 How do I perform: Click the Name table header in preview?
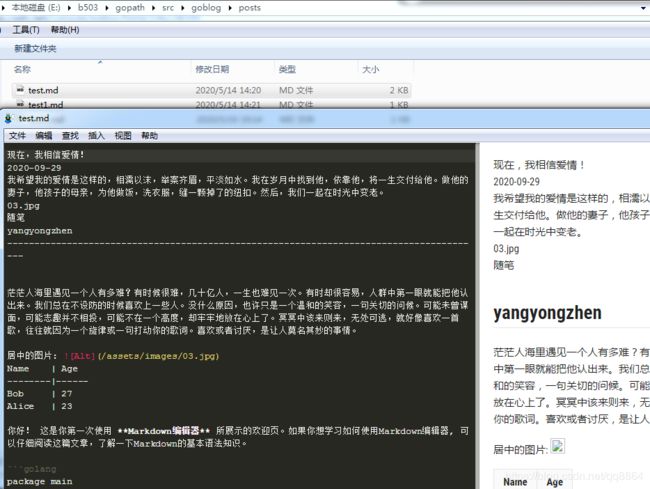tap(515, 482)
